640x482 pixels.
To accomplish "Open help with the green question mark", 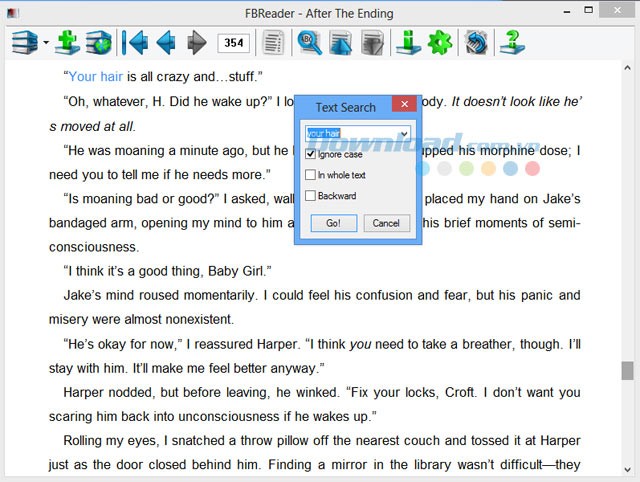I will [513, 42].
